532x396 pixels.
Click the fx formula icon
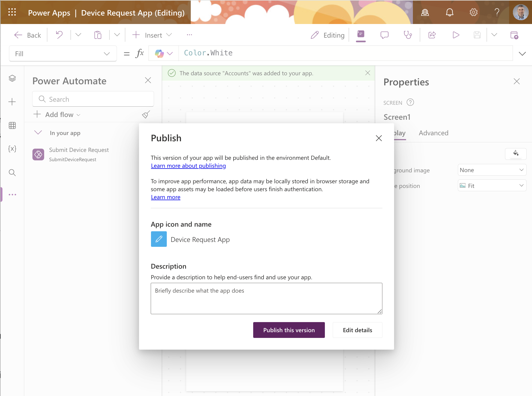click(x=140, y=53)
